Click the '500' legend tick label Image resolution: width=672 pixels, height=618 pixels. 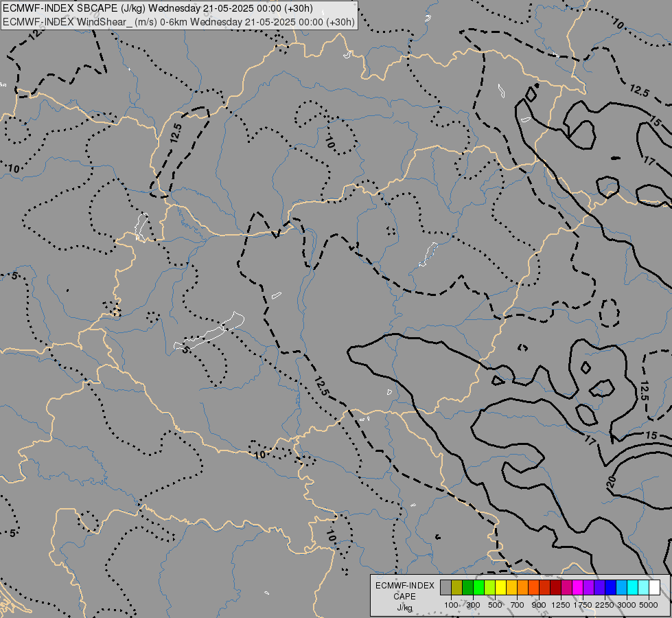click(x=495, y=605)
